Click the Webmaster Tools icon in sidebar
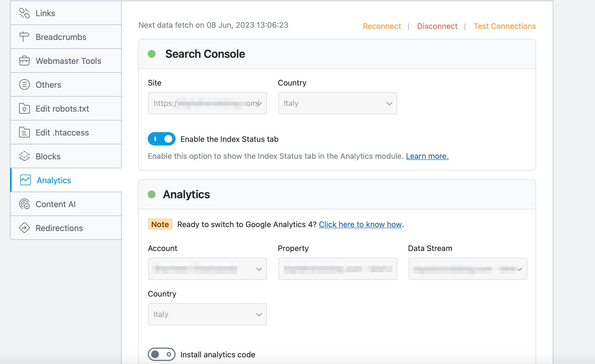595x364 pixels. (25, 61)
